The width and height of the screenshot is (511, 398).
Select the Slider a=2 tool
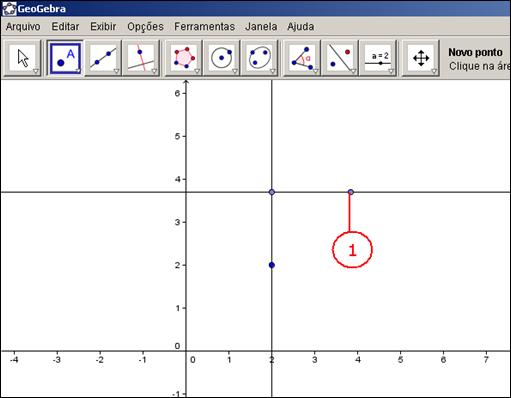pos(378,58)
